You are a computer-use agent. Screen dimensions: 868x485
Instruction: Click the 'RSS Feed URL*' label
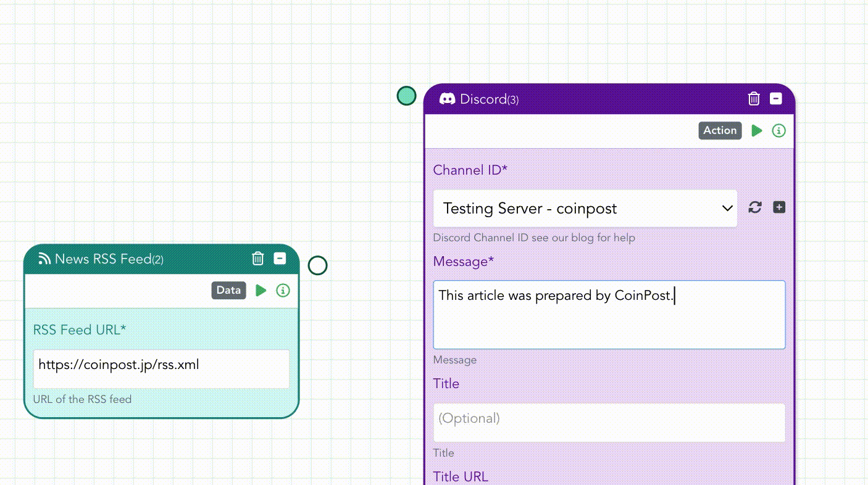(80, 330)
